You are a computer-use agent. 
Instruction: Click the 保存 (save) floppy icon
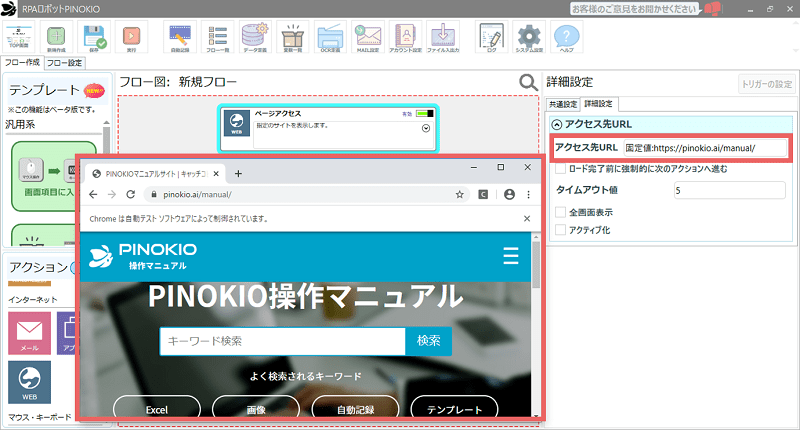(94, 37)
